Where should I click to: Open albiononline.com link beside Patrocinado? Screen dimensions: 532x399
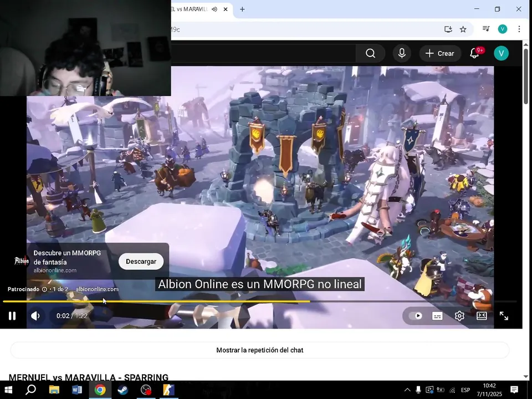tap(97, 289)
